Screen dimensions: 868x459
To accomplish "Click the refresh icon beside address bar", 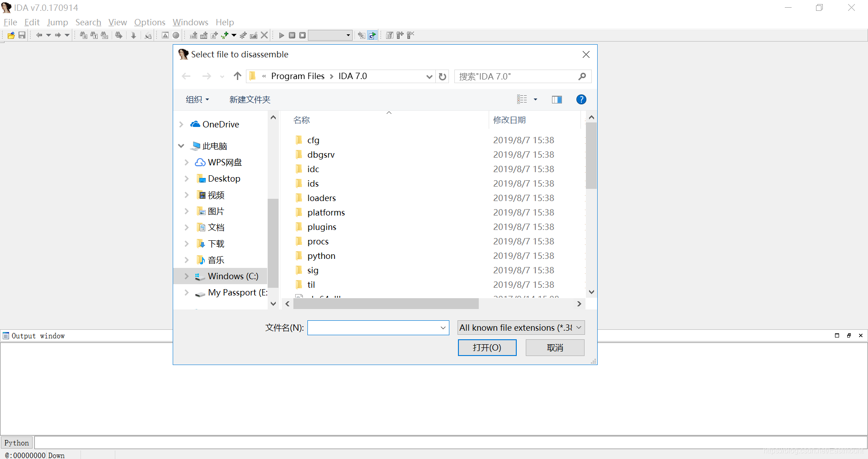I will 443,76.
